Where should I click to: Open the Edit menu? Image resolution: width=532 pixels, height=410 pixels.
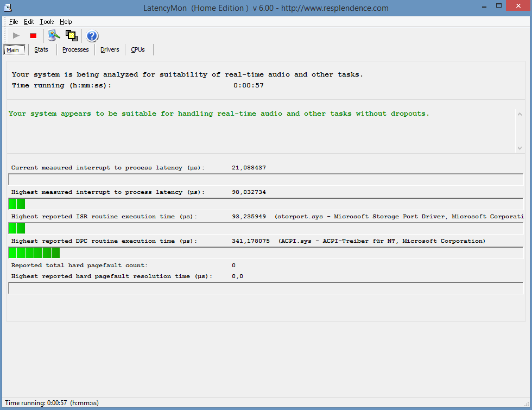pyautogui.click(x=29, y=22)
